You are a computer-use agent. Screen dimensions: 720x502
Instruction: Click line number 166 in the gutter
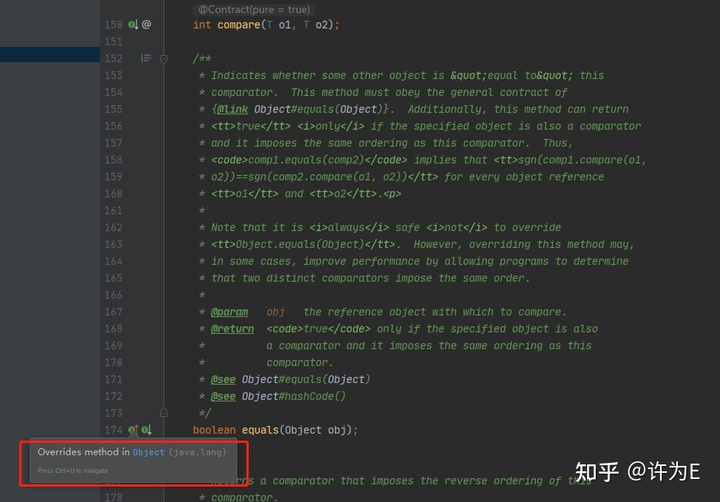pyautogui.click(x=113, y=295)
